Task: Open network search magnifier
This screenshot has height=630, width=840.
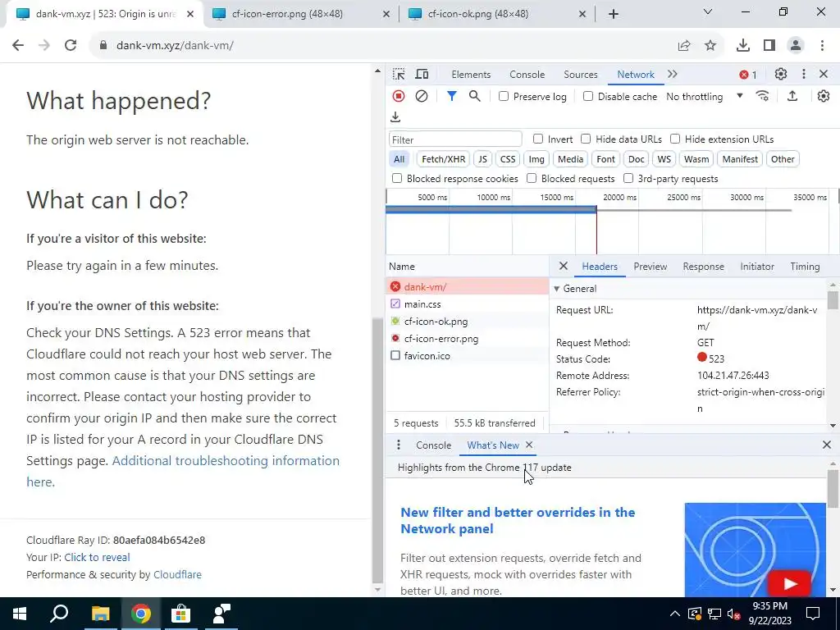Action: (x=474, y=96)
